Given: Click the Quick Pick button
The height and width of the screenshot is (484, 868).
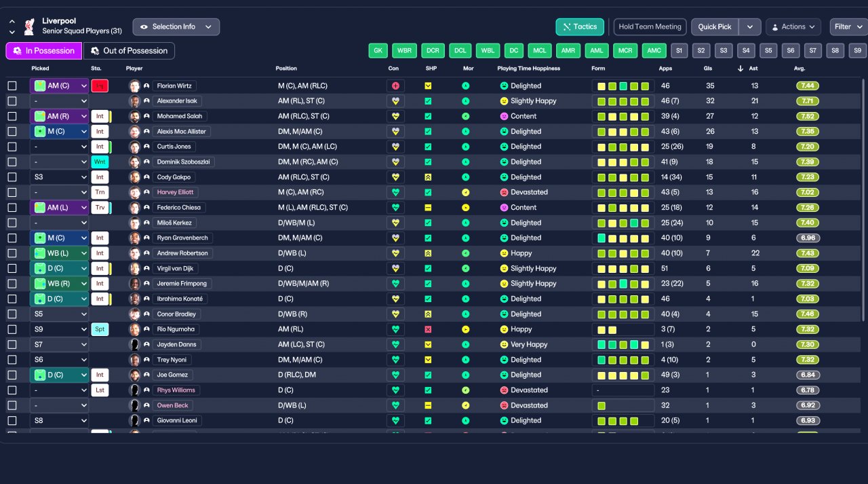Looking at the screenshot, I should click(715, 27).
